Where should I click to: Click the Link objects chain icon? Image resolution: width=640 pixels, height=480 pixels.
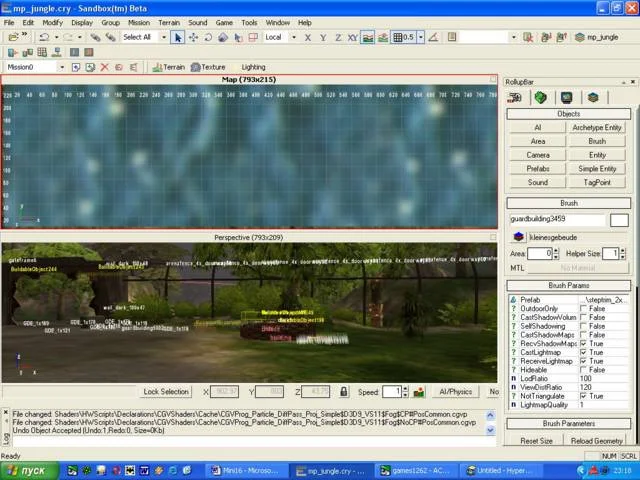pos(95,37)
